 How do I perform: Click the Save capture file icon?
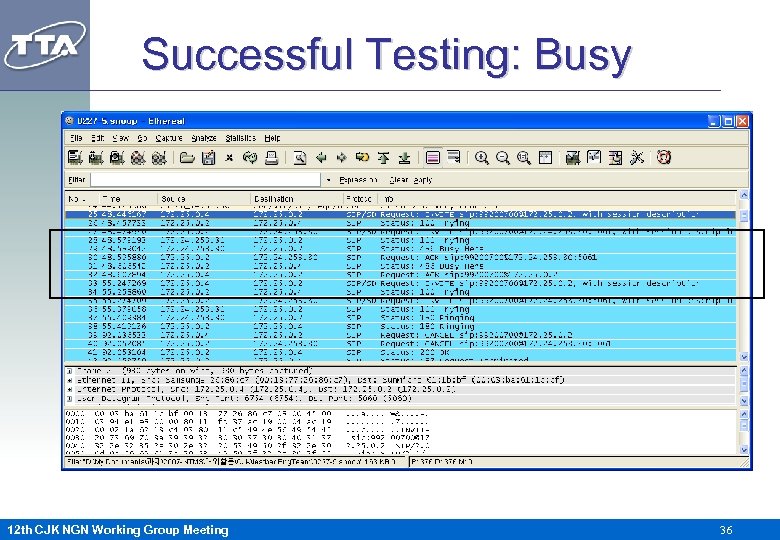[x=208, y=158]
